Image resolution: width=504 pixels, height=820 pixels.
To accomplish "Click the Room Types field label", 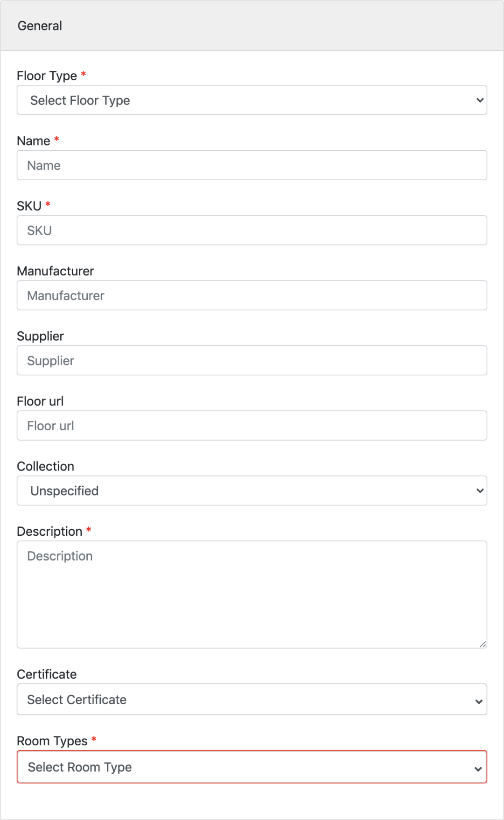I will [52, 741].
